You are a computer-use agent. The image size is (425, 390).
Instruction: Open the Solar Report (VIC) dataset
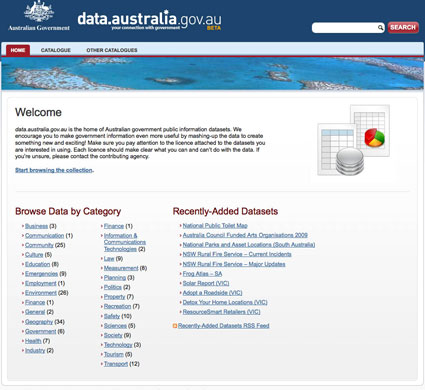[206, 283]
